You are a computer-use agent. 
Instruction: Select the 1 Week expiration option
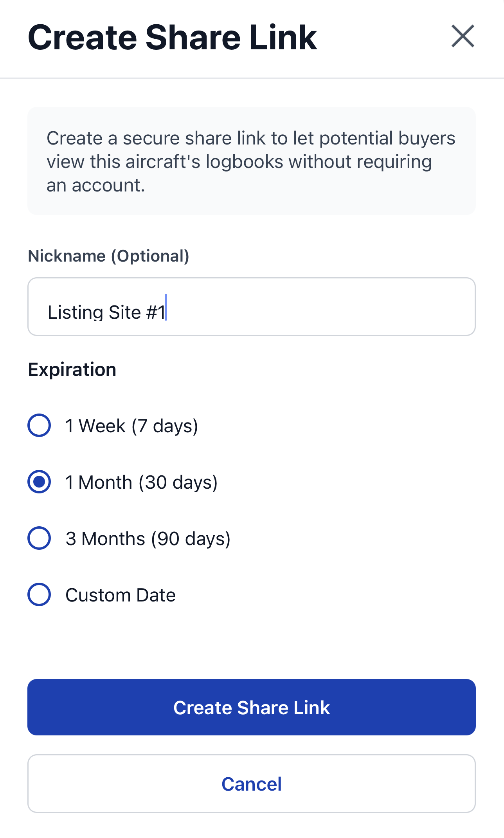pos(39,426)
